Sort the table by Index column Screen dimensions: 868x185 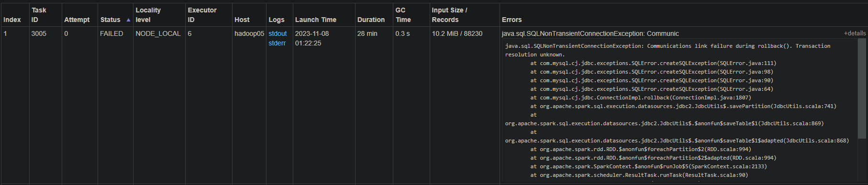tap(12, 20)
